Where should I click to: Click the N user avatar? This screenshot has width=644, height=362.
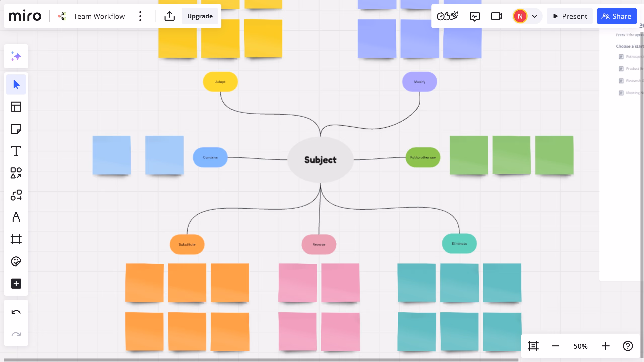(x=520, y=16)
